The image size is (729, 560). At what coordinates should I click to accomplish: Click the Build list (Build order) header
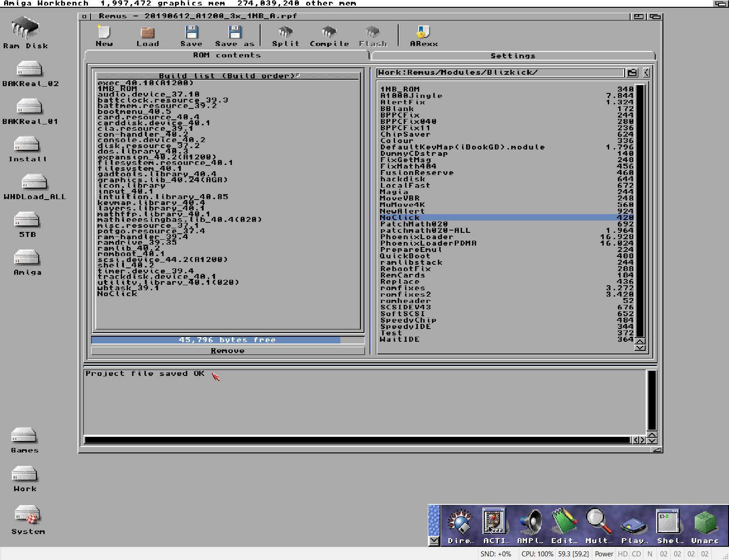[x=228, y=76]
